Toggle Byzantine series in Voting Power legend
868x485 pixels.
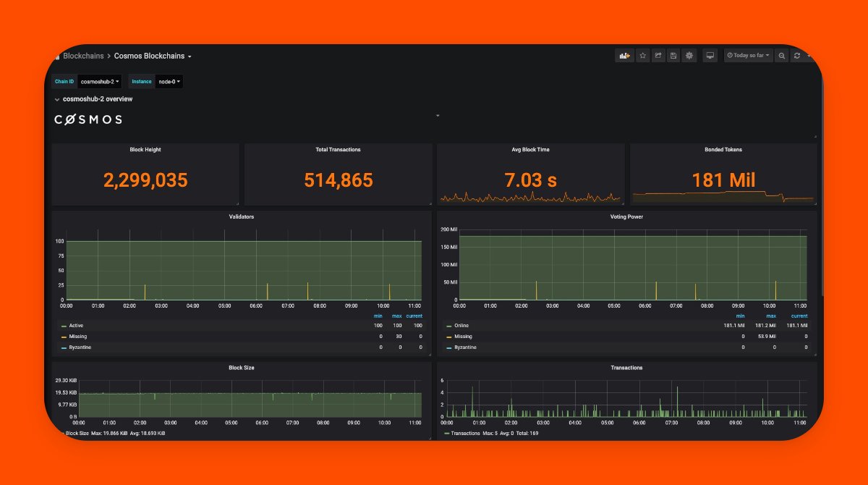pos(465,347)
